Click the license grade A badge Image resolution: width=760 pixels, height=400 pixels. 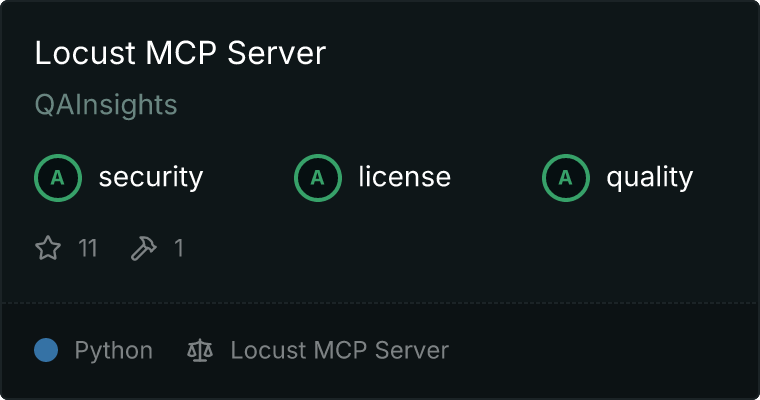pyautogui.click(x=317, y=178)
